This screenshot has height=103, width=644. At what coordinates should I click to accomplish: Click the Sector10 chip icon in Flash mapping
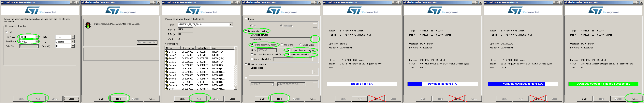click(x=167, y=85)
